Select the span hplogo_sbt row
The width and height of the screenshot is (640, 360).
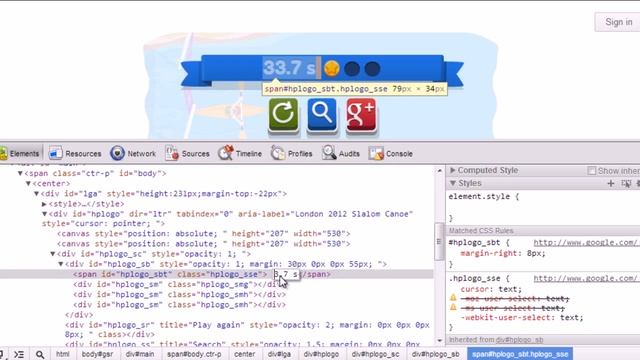click(216, 274)
